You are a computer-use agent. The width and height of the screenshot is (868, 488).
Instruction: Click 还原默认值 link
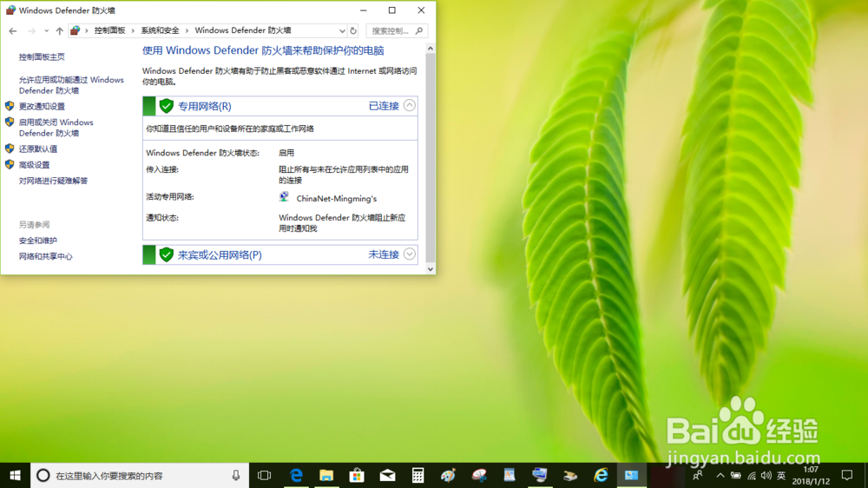coord(37,148)
